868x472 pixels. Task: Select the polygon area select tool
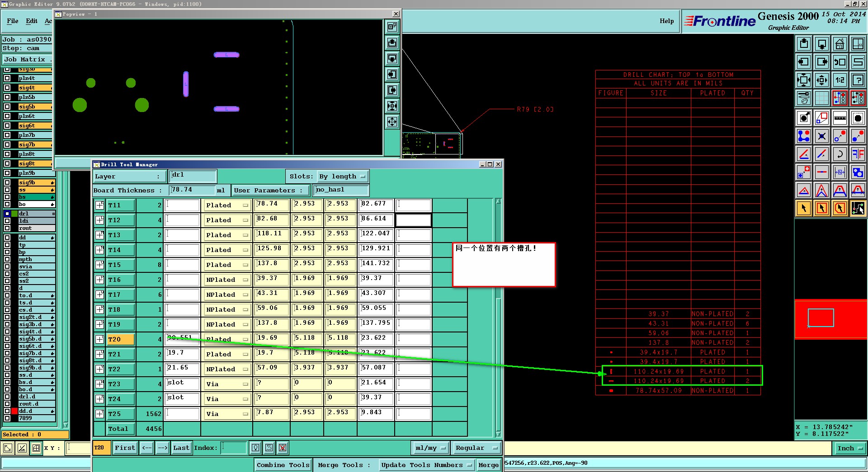(x=840, y=208)
